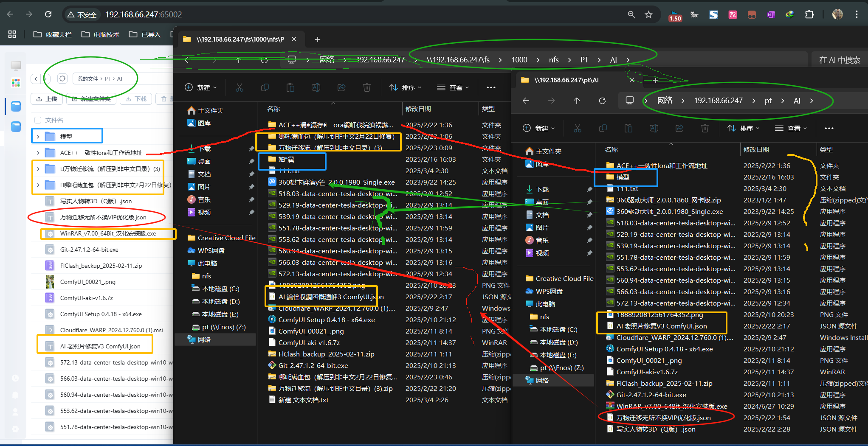Screen dimensions: 868x446
Task: Open 查看 dropdown in right Explorer window
Action: (x=791, y=128)
